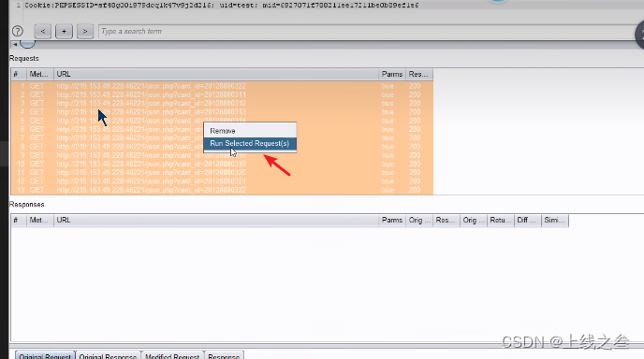
Task: Click the previous match '<' button
Action: pos(43,31)
